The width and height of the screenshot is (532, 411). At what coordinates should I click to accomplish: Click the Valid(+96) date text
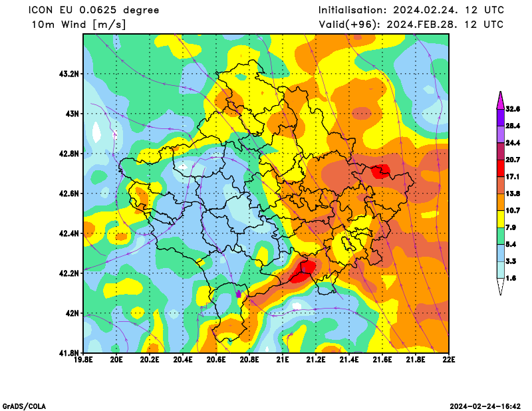(x=411, y=25)
